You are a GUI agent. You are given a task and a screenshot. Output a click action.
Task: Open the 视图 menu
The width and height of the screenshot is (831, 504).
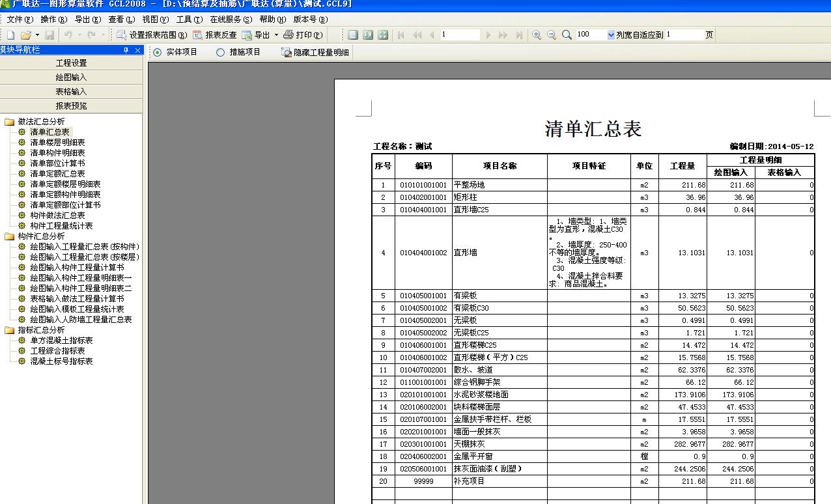(156, 20)
